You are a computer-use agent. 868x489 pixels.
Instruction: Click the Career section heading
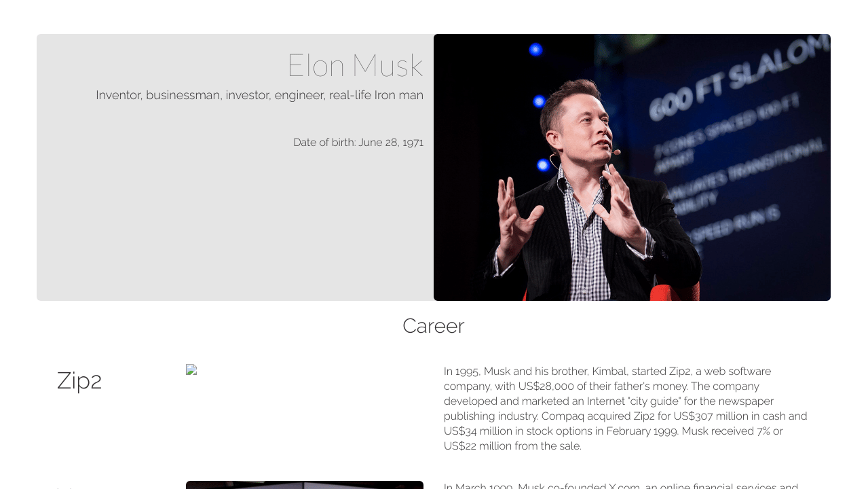pyautogui.click(x=433, y=326)
